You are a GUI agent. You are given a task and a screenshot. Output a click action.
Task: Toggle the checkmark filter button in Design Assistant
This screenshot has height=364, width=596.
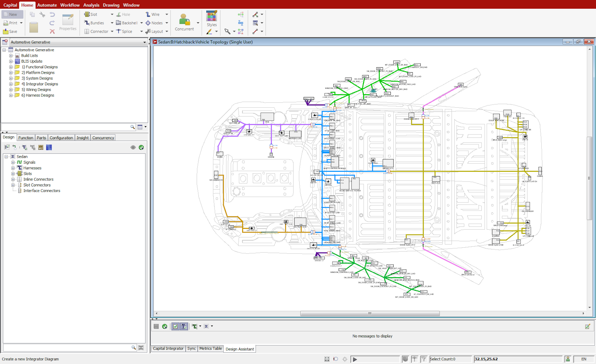tap(175, 326)
